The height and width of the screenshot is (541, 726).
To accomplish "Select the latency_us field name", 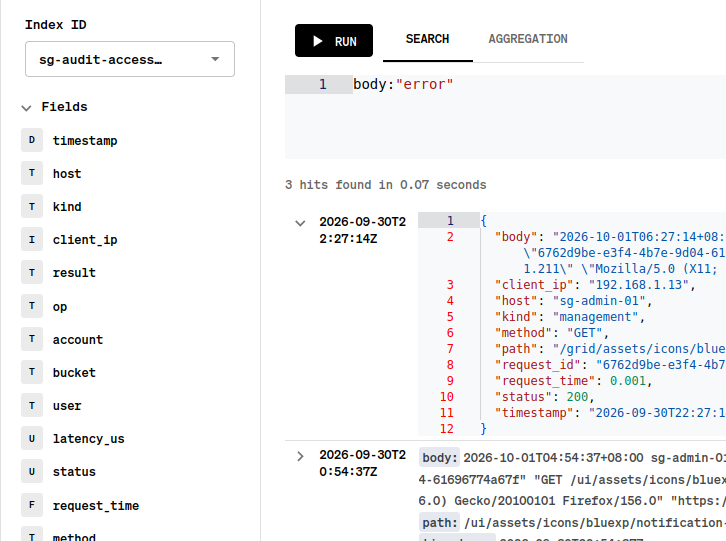I will tap(88, 439).
